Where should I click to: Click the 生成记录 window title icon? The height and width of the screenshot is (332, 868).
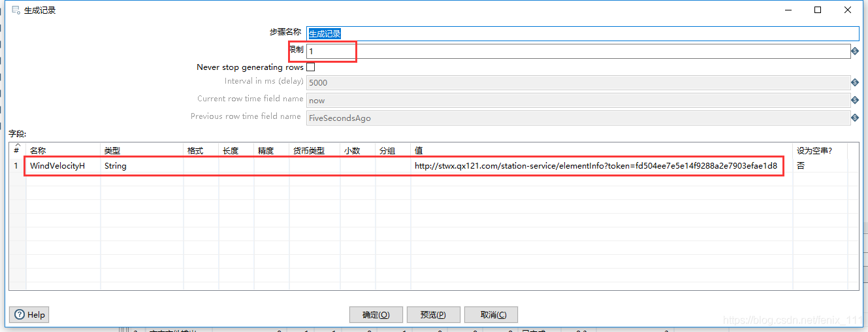pyautogui.click(x=16, y=10)
